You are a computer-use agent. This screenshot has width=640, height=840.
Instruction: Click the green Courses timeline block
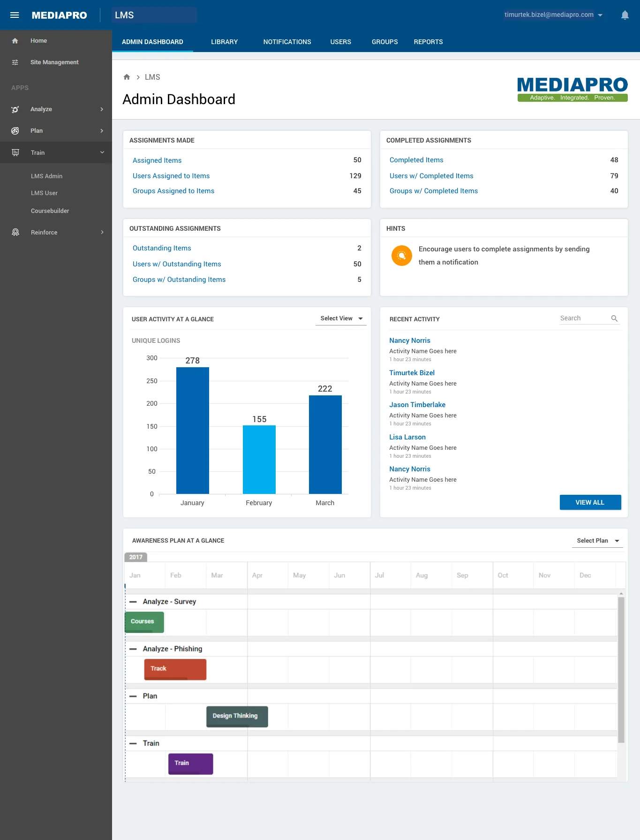pyautogui.click(x=144, y=622)
